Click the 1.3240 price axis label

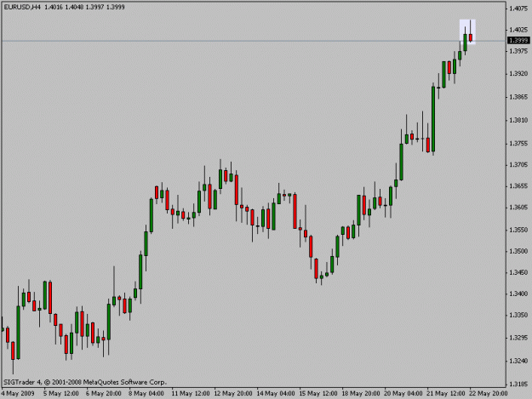pyautogui.click(x=518, y=361)
